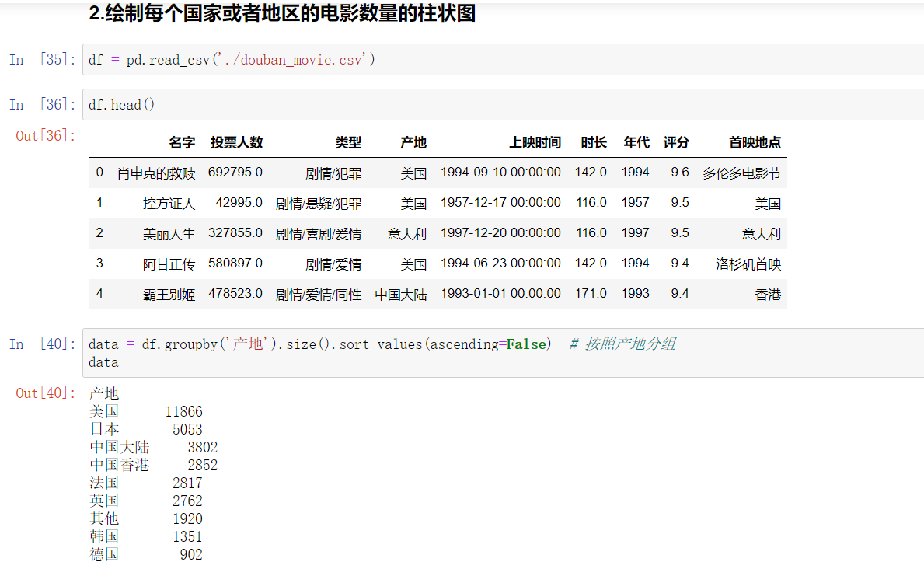Click the df.head() code cell
This screenshot has width=924, height=562.
pyautogui.click(x=504, y=105)
